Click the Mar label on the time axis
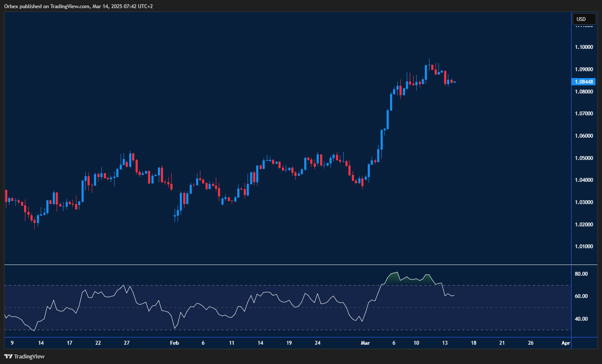The width and height of the screenshot is (602, 364). (x=365, y=343)
